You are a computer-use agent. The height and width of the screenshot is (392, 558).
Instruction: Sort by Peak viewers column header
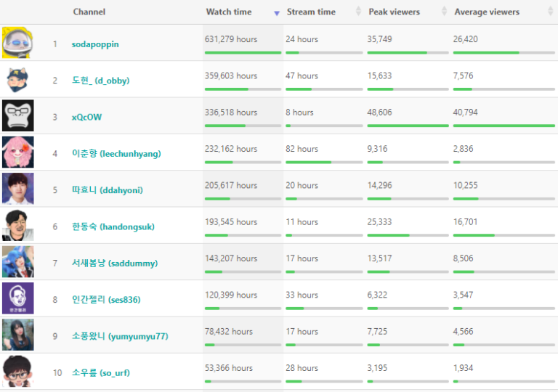[394, 12]
